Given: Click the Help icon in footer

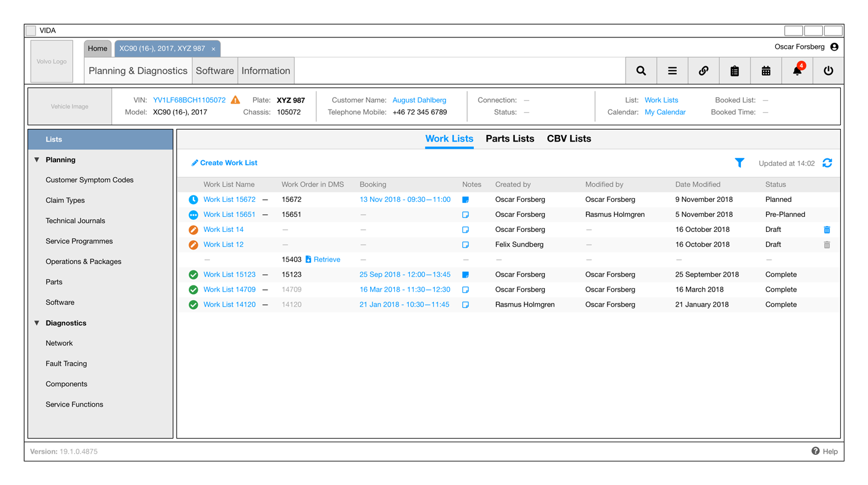Looking at the screenshot, I should (x=816, y=451).
